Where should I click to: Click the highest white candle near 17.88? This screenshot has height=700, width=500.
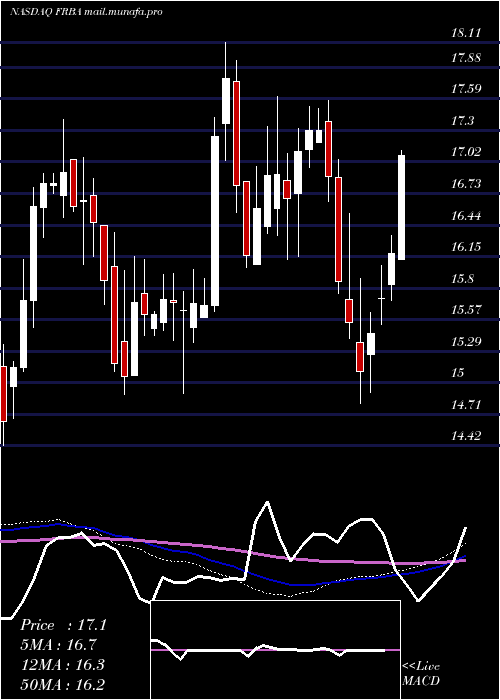point(226,101)
